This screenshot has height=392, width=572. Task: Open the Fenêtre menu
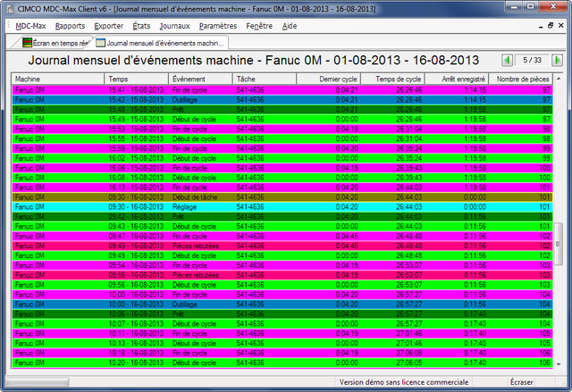(259, 26)
